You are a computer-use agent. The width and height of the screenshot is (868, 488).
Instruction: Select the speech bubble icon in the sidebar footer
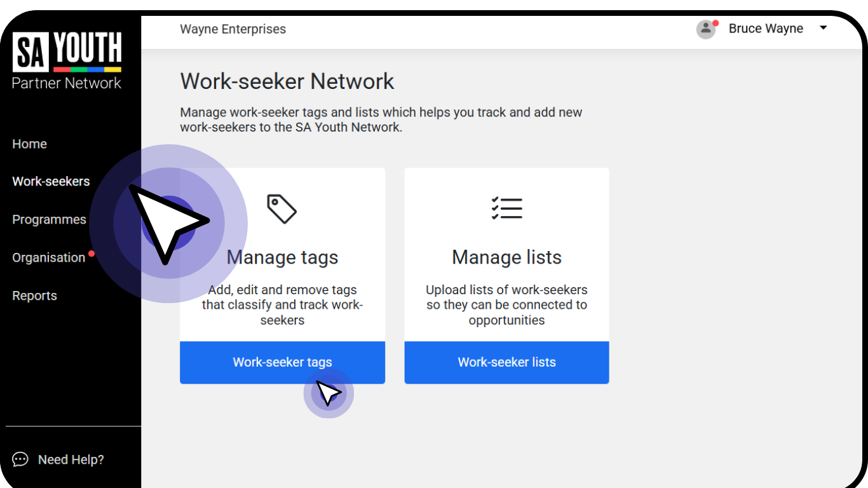pos(22,459)
